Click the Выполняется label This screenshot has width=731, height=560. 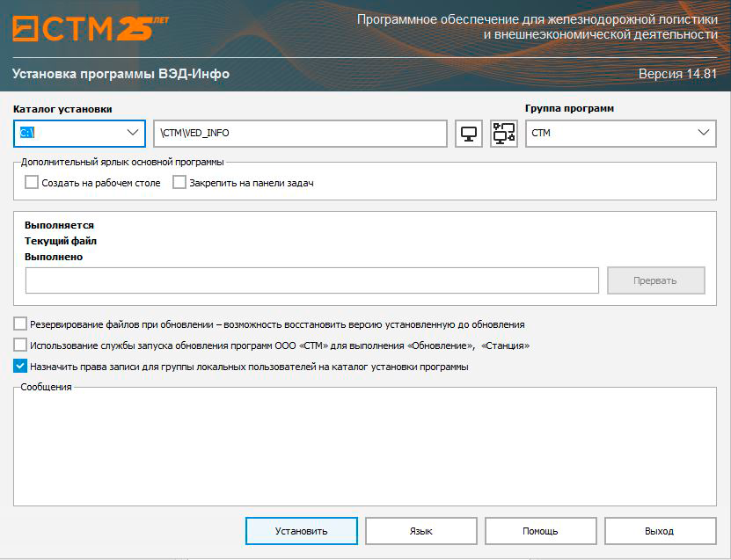pyautogui.click(x=59, y=225)
